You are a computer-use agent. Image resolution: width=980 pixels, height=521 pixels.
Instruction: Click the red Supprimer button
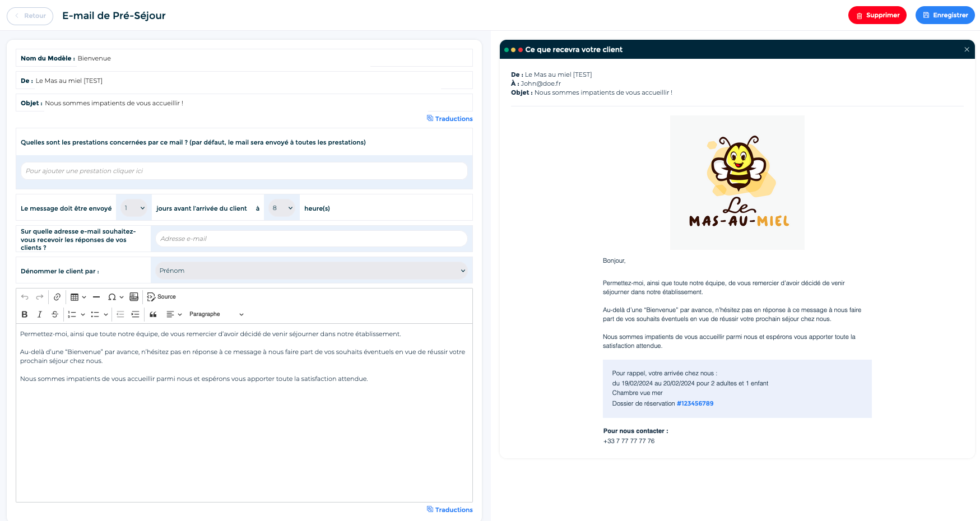click(877, 15)
